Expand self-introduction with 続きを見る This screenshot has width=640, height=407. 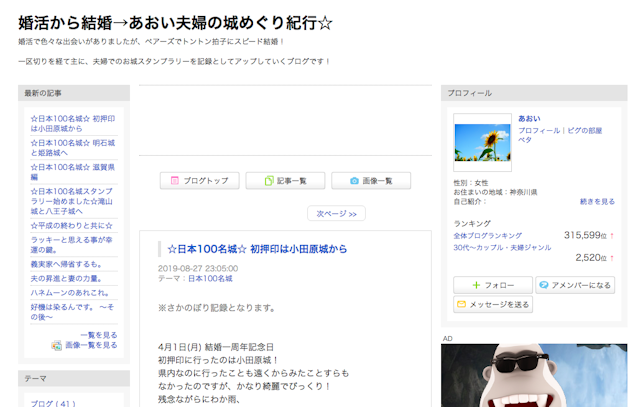(597, 201)
